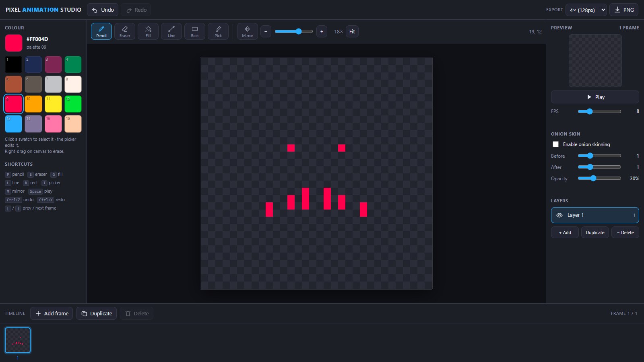Activate the Line tool
The width and height of the screenshot is (644, 362).
pyautogui.click(x=171, y=31)
